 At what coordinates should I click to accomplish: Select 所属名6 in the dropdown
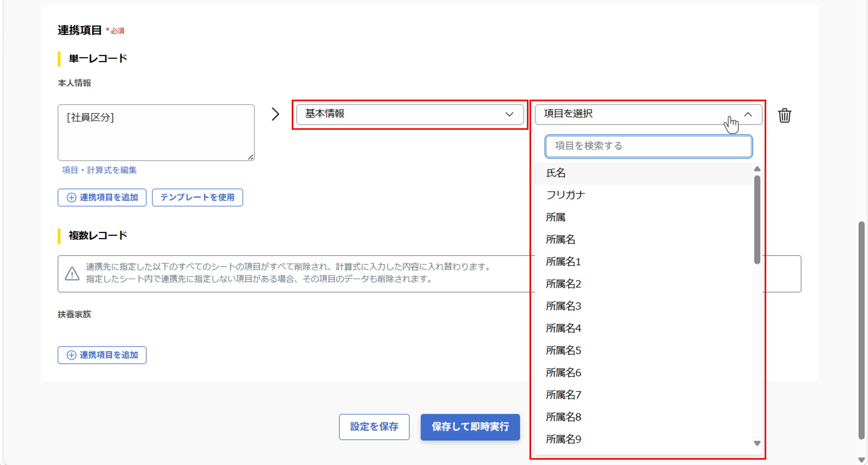click(x=644, y=373)
